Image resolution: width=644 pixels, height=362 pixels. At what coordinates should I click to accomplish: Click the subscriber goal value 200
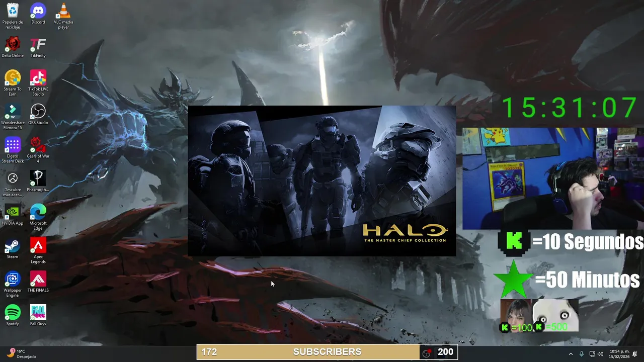tap(445, 352)
